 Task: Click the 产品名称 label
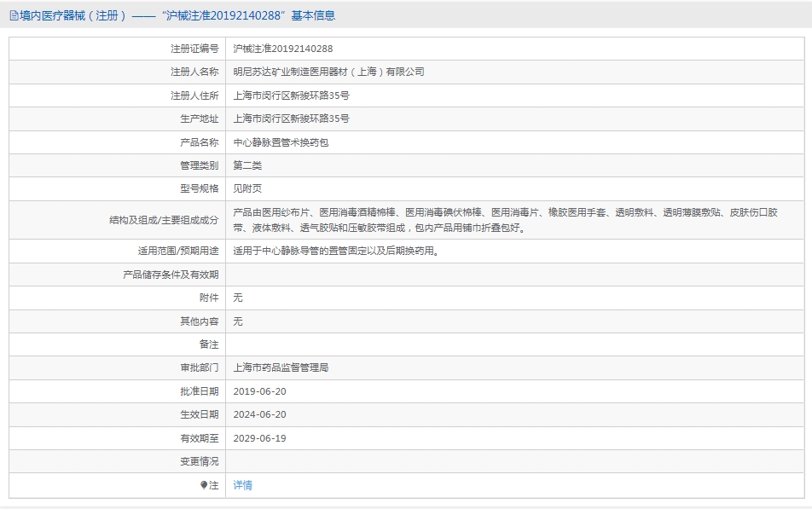(x=200, y=142)
